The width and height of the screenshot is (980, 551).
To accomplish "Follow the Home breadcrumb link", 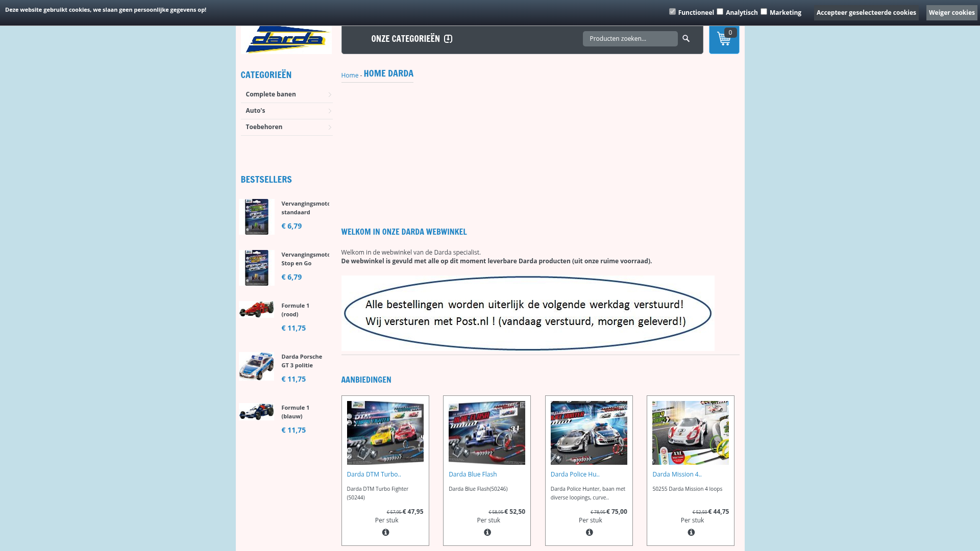I will pyautogui.click(x=350, y=76).
